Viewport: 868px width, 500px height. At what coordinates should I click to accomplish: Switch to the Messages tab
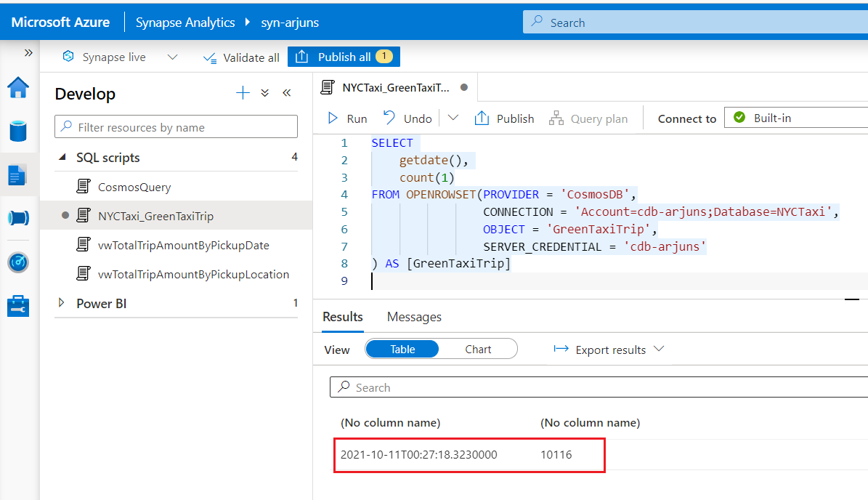pyautogui.click(x=414, y=317)
